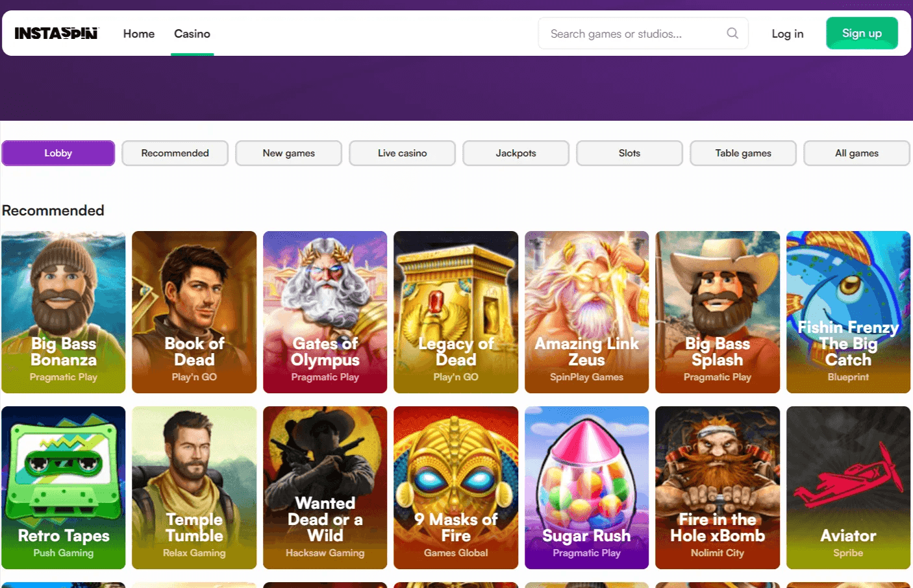Go to the Home tab
This screenshot has height=588, width=913.
[x=138, y=33]
